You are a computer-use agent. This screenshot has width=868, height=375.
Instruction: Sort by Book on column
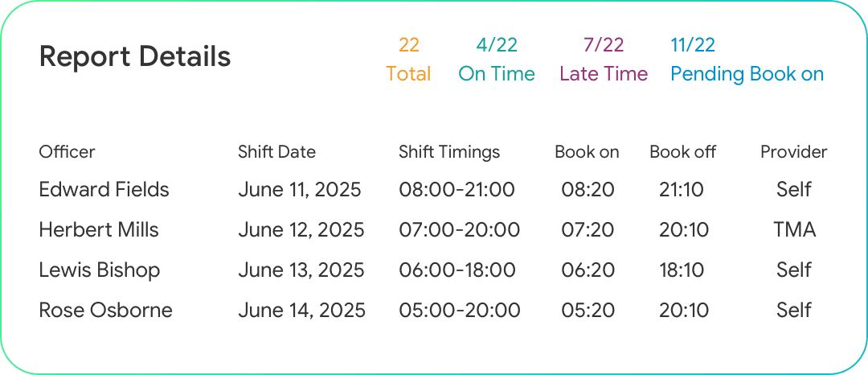click(587, 152)
